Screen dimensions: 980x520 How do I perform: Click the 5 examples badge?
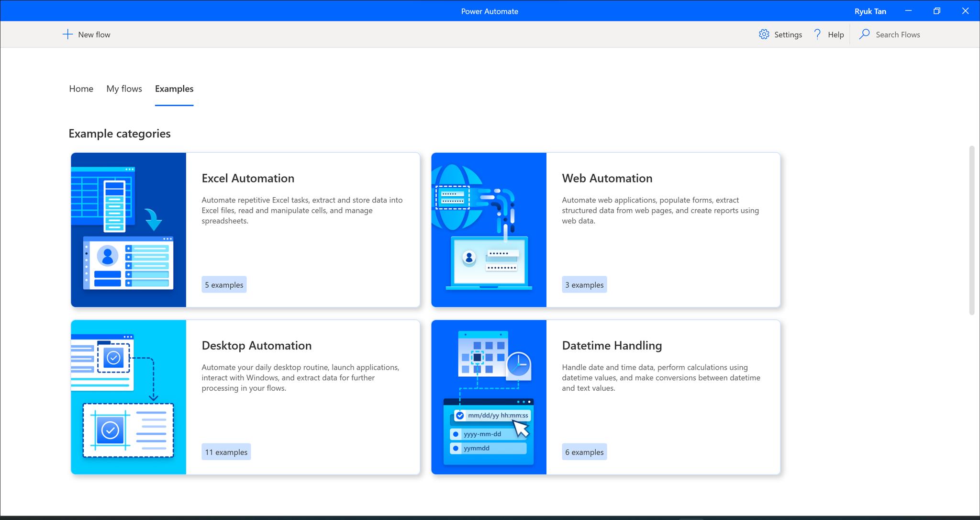224,284
